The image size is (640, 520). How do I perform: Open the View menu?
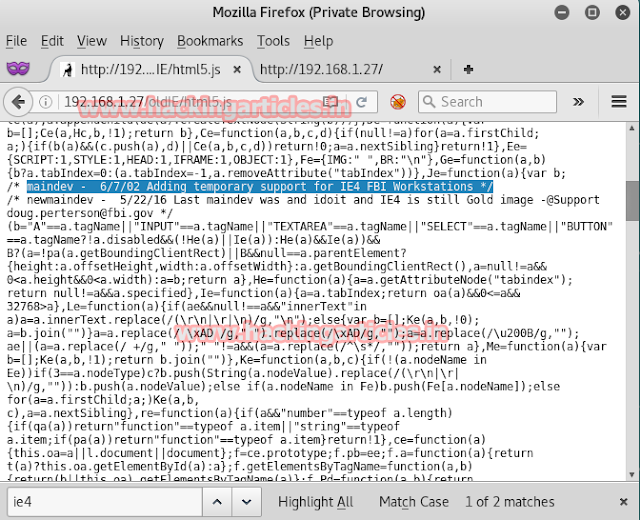91,41
